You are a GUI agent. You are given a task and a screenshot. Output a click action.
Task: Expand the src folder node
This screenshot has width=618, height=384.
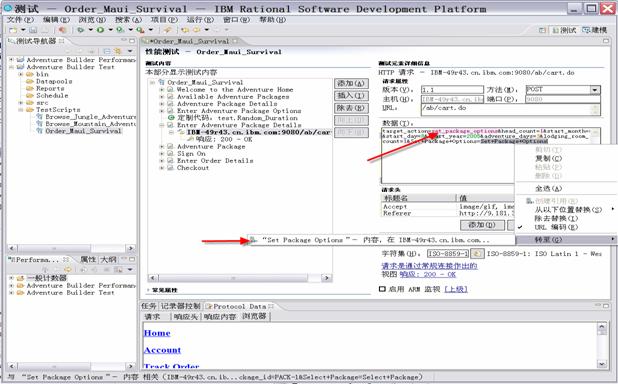point(20,103)
